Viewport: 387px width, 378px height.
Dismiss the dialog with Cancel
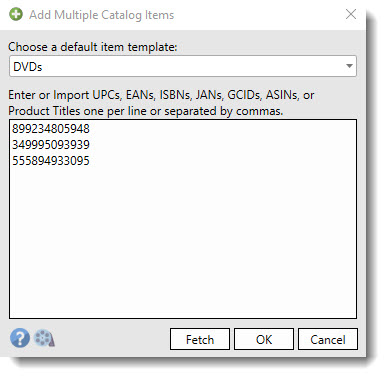pyautogui.click(x=328, y=339)
